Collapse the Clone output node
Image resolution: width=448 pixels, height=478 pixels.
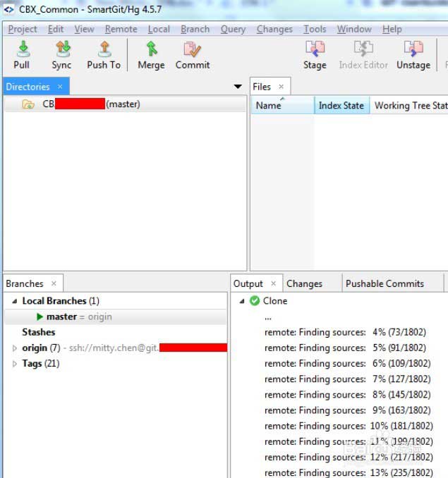click(x=242, y=301)
